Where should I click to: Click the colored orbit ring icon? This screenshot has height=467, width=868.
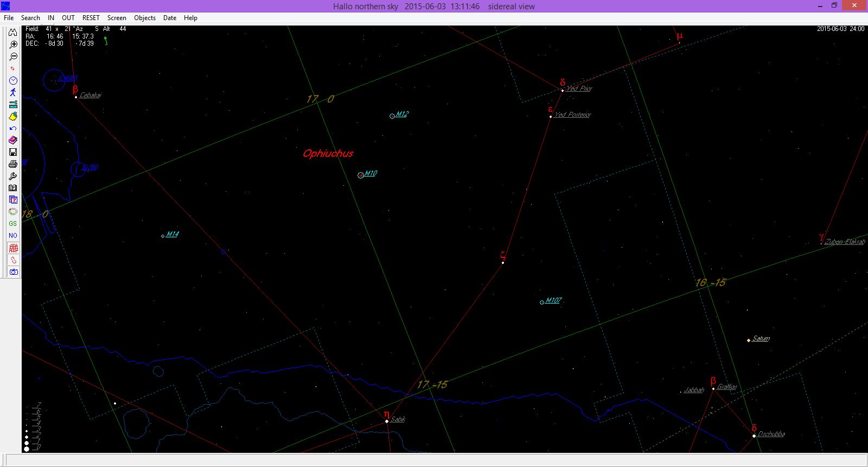(x=13, y=212)
